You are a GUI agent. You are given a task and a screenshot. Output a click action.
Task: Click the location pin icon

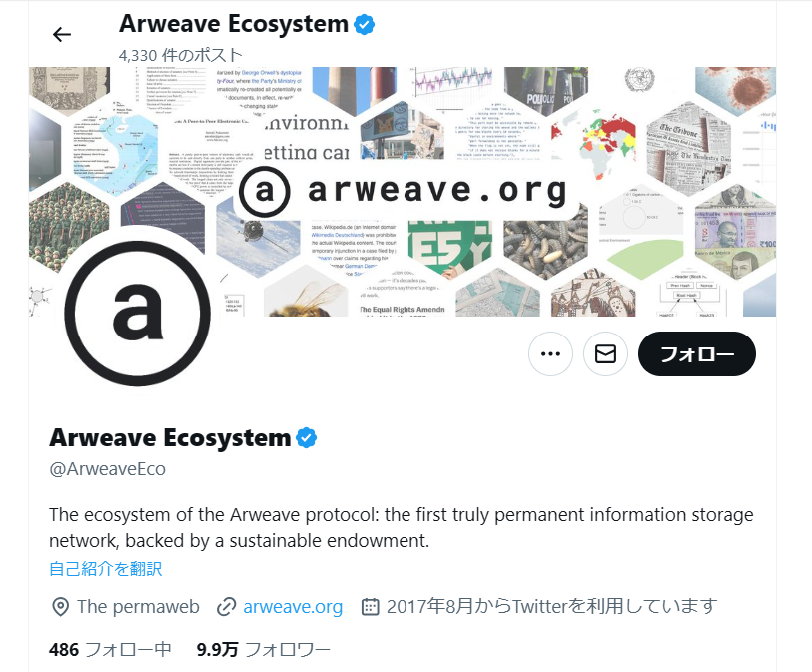point(60,607)
